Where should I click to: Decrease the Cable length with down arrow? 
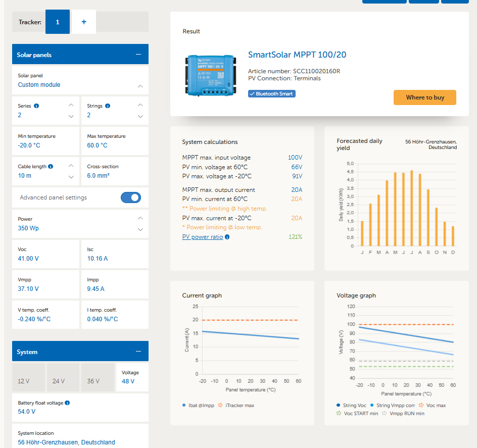tap(71, 177)
